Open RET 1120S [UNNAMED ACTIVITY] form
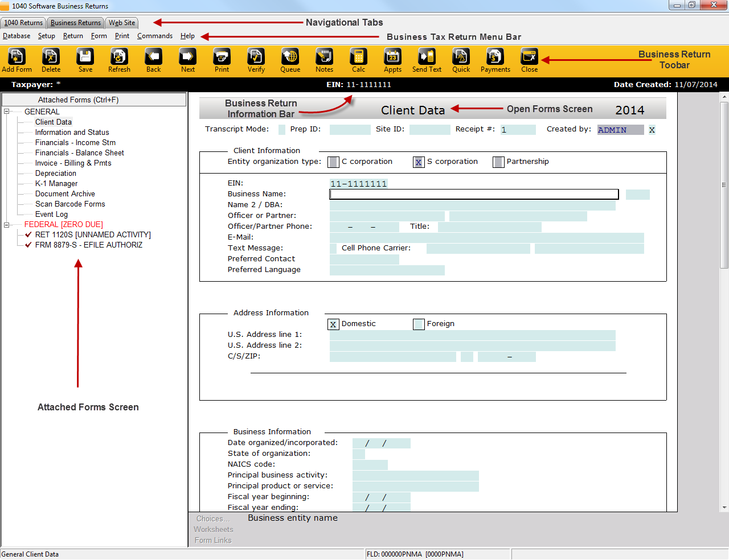 (x=92, y=235)
